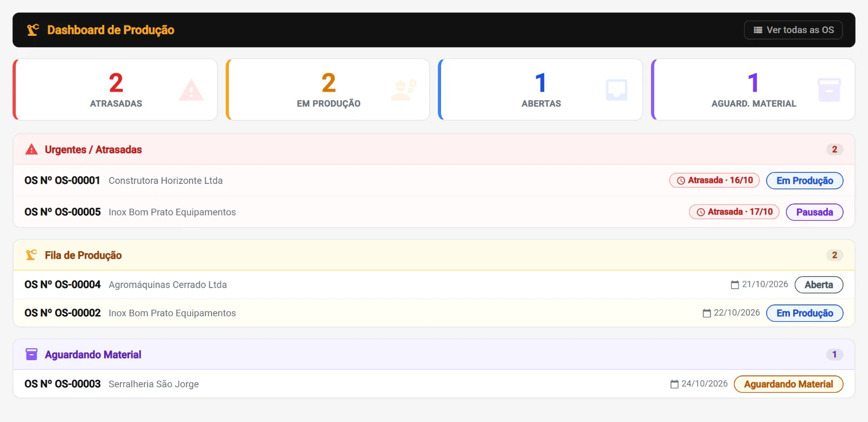Click the robot arm icon beside Dashboard de Produção
Screen dimensions: 868x422
[33, 30]
